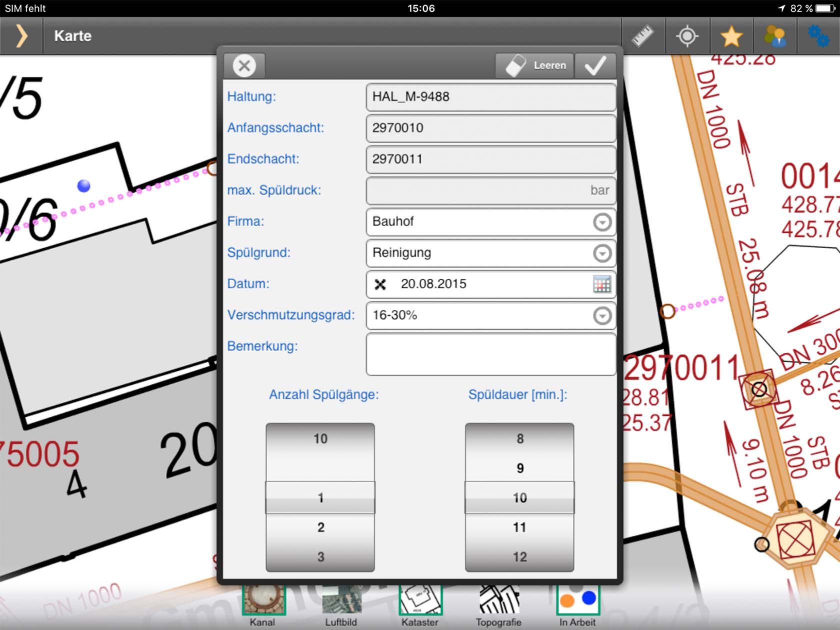Open the calendar picker for Datum

[x=601, y=284]
